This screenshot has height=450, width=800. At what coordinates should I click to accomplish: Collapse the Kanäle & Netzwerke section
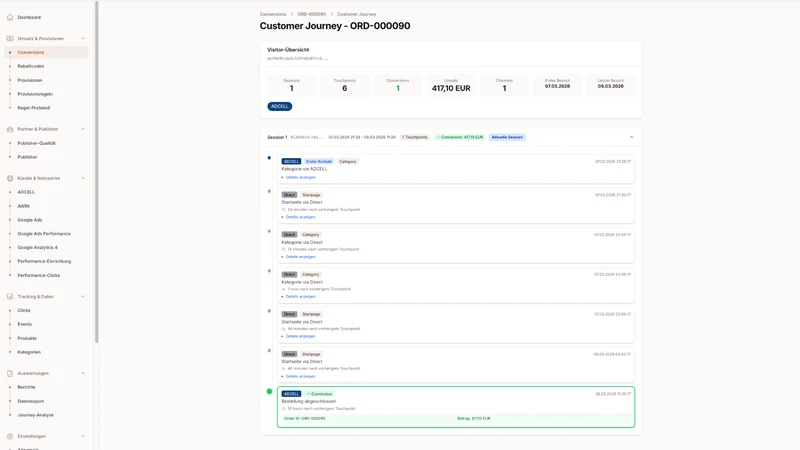point(83,178)
